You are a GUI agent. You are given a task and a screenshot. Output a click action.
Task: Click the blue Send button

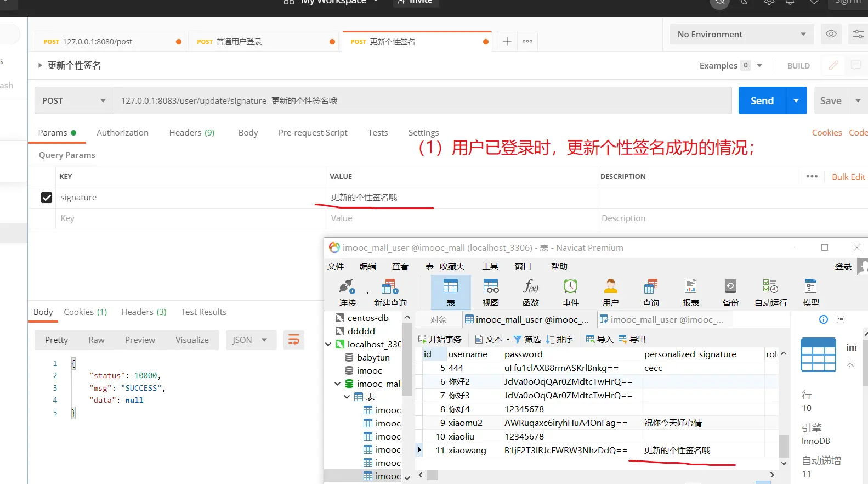click(x=762, y=101)
